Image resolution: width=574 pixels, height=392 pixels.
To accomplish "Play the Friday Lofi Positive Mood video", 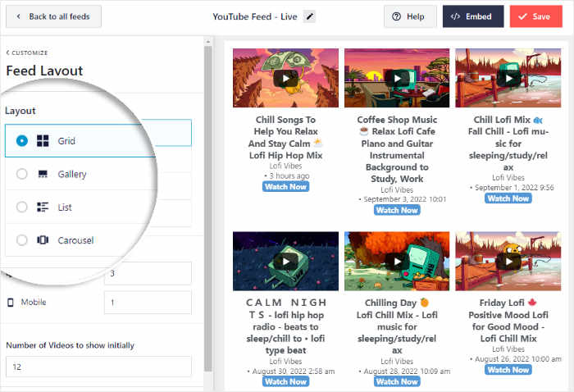I will [508, 262].
